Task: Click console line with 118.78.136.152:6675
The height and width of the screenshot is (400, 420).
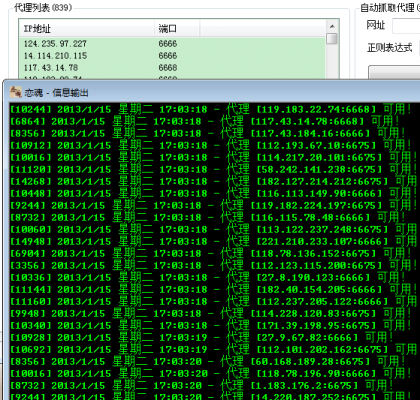Action: click(211, 253)
